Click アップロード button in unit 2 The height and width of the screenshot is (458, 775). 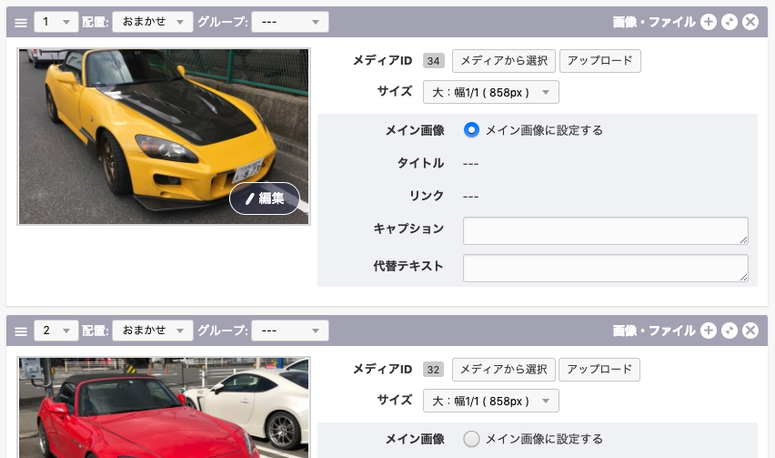[x=599, y=369]
